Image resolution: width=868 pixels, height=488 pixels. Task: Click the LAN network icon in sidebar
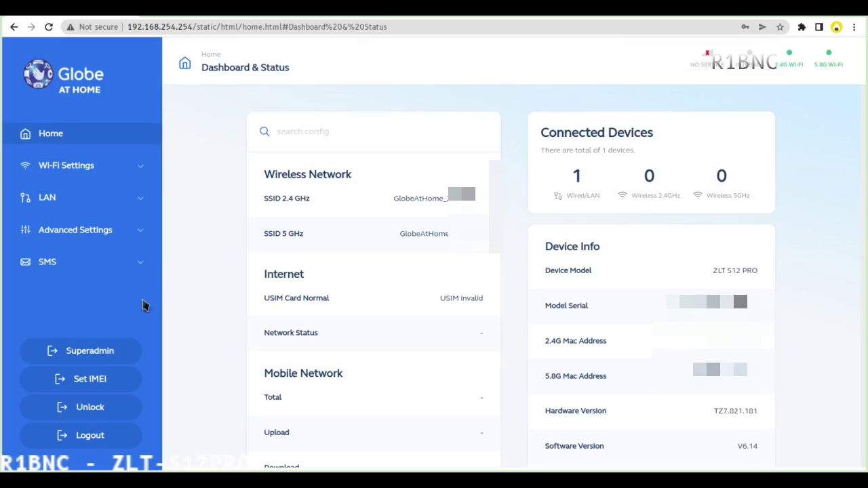pyautogui.click(x=25, y=197)
